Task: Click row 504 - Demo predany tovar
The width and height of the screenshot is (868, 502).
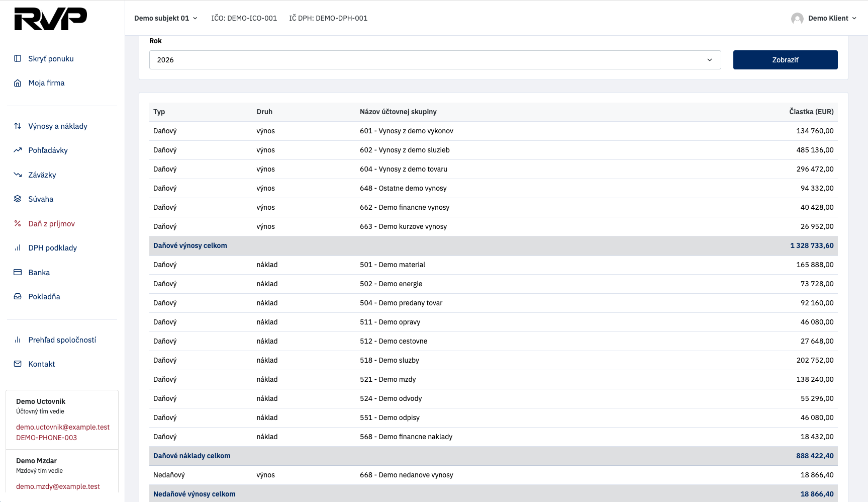Action: coord(494,303)
